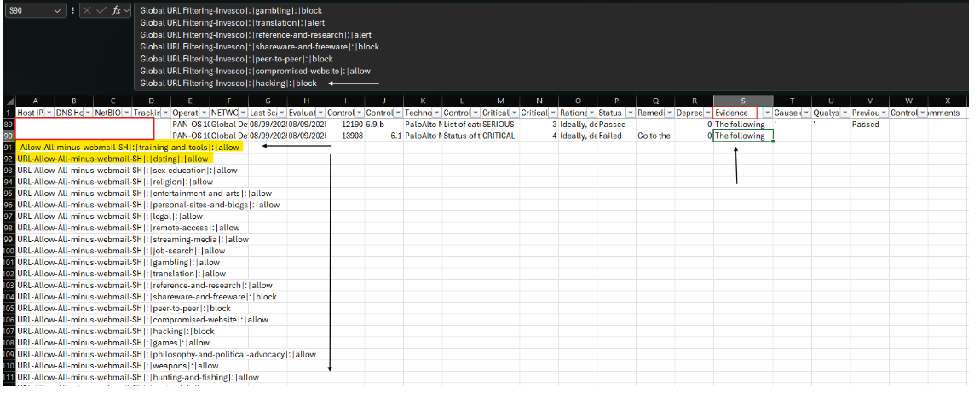This screenshot has width=980, height=400.
Task: Open the Qualys column filter dropdown
Action: (x=845, y=113)
